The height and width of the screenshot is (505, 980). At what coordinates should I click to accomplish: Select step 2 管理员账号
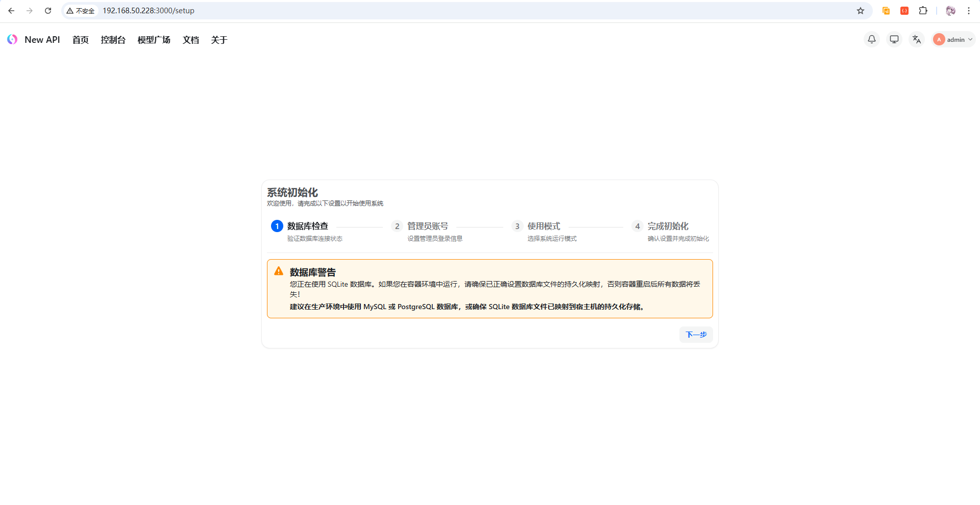(427, 226)
